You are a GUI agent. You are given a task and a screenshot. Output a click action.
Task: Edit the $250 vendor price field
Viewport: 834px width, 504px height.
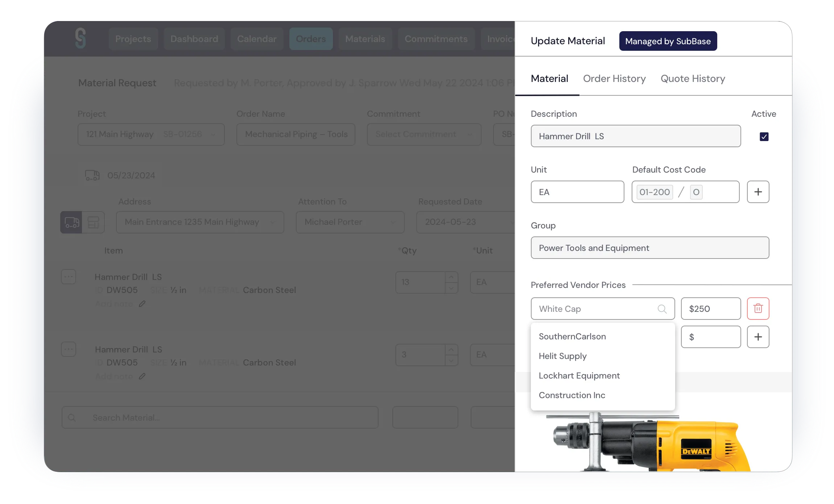click(x=711, y=309)
